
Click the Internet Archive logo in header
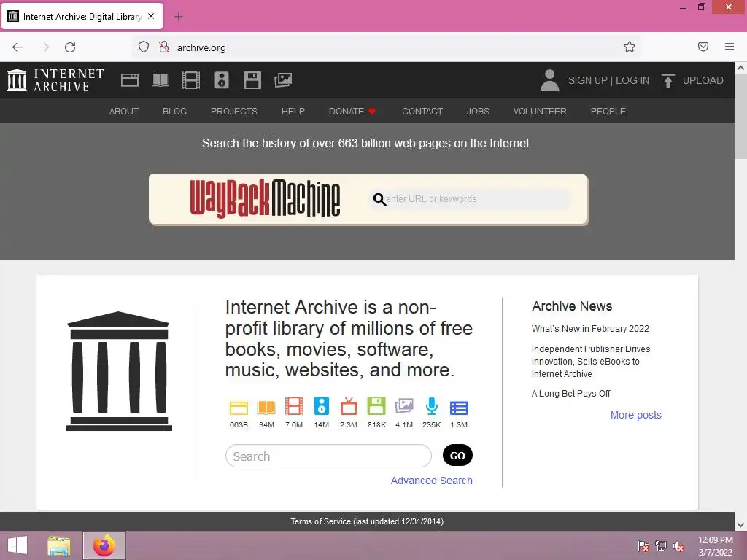(55, 80)
